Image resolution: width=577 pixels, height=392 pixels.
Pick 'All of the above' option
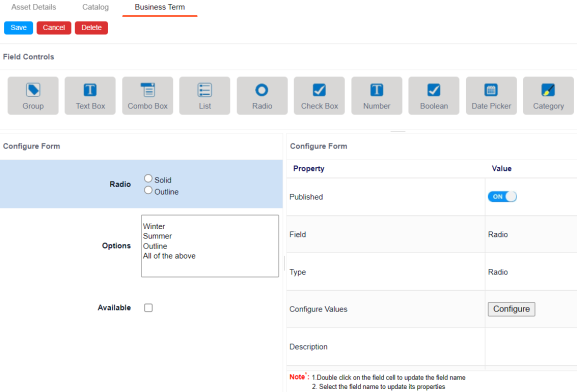click(x=169, y=256)
